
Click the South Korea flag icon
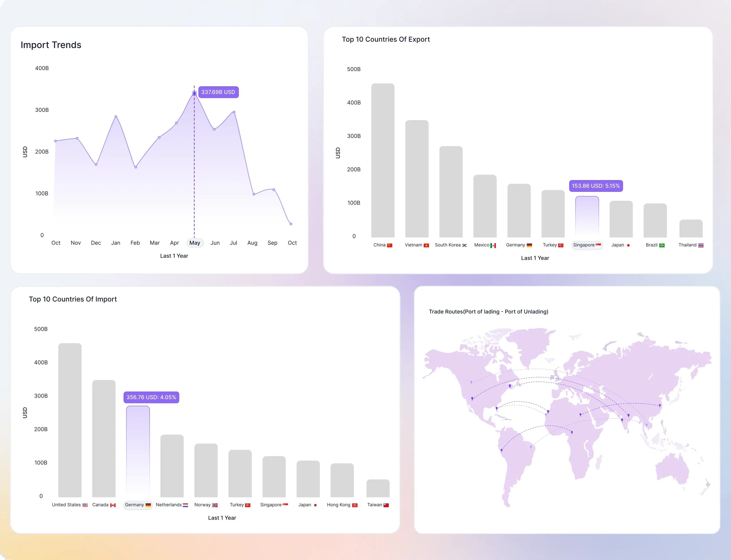464,245
